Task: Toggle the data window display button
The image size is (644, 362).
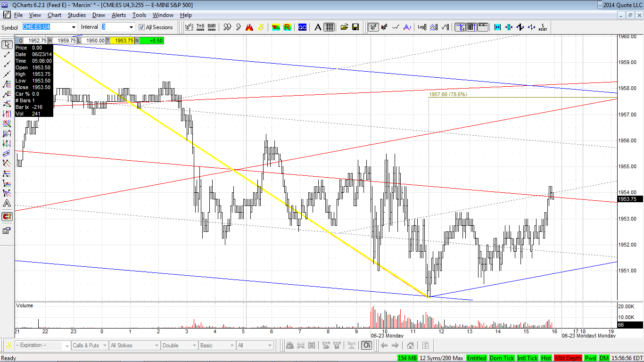Action: [x=471, y=27]
